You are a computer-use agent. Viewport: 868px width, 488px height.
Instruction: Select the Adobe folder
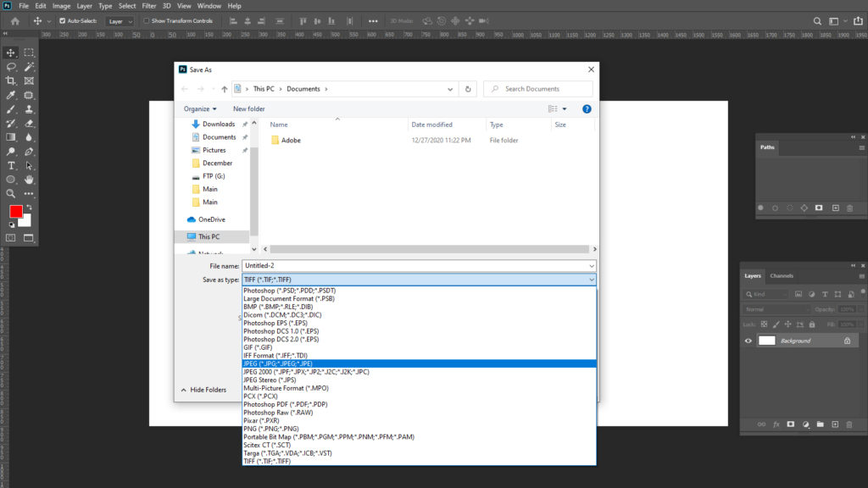pos(287,141)
